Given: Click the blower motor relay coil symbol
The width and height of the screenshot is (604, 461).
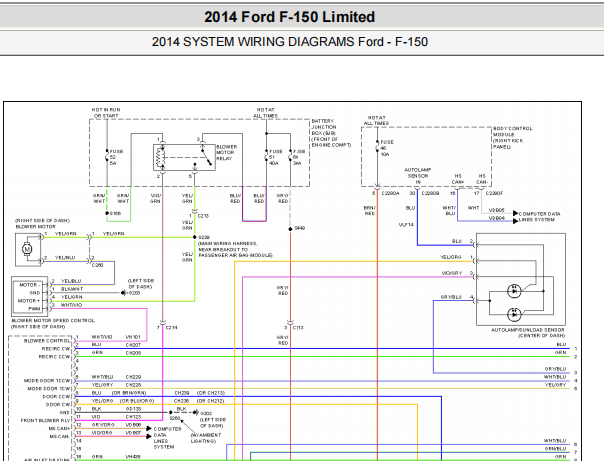Looking at the screenshot, I should [x=160, y=158].
